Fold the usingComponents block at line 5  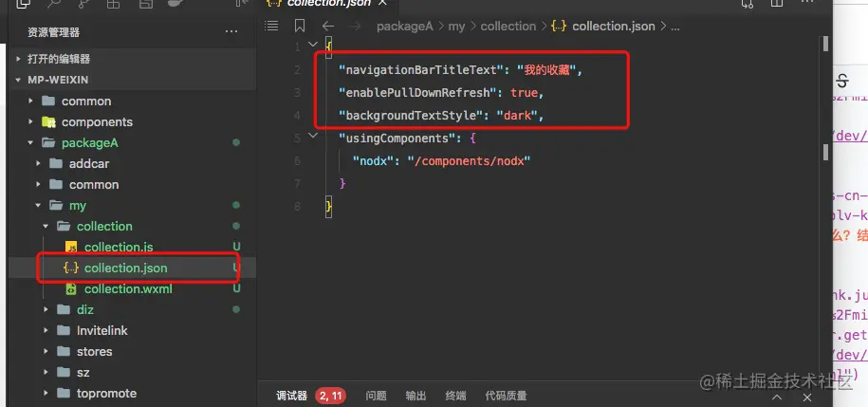[313, 136]
